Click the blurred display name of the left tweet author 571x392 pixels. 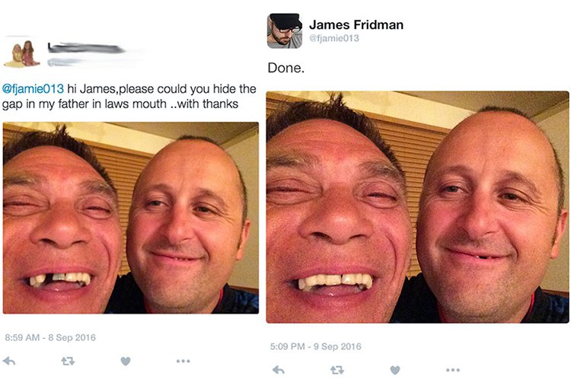85,49
